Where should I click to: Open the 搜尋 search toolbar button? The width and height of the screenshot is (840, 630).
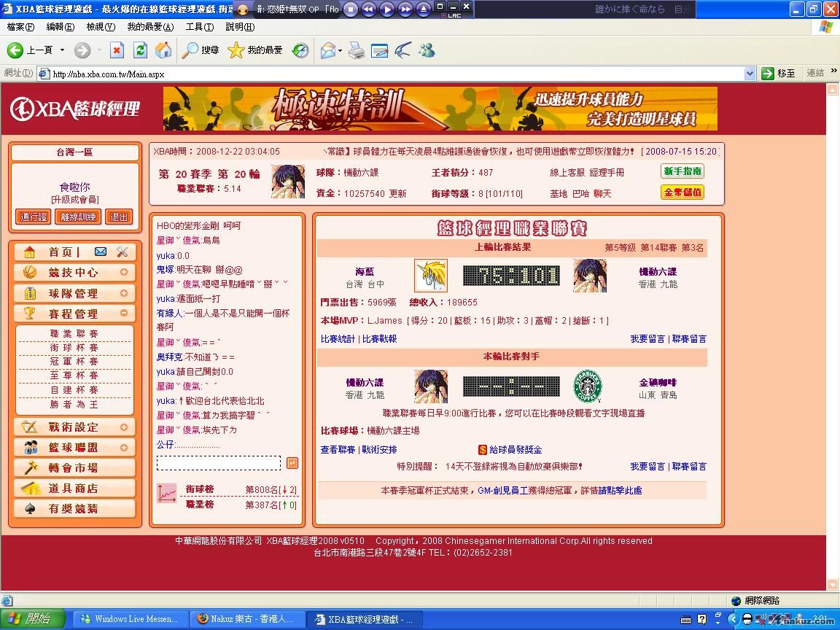point(201,50)
